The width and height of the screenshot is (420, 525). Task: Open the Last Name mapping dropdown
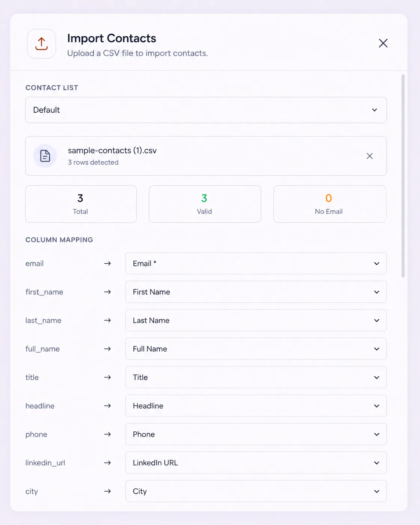pyautogui.click(x=256, y=321)
